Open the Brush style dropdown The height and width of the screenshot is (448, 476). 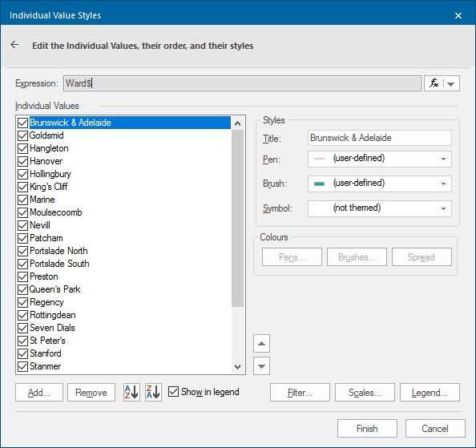443,184
